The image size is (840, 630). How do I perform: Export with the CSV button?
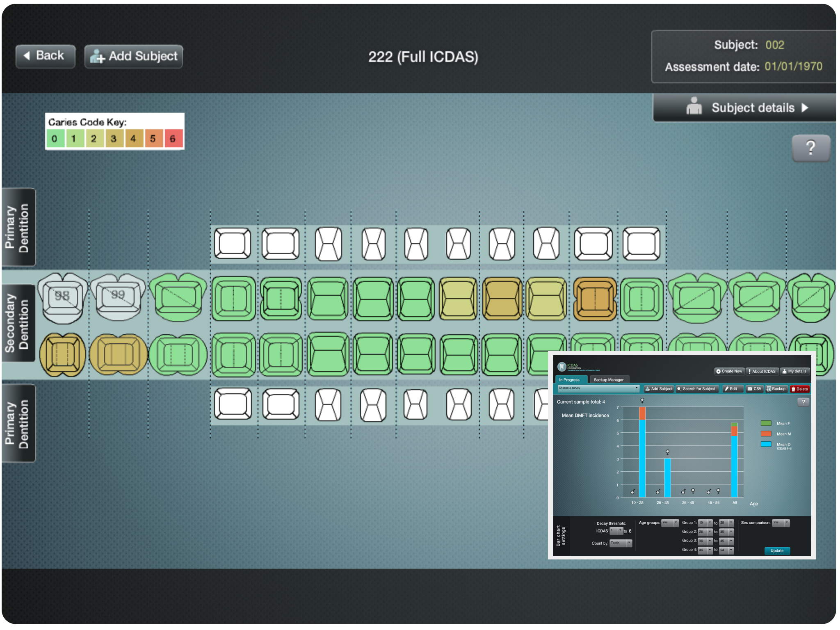754,389
